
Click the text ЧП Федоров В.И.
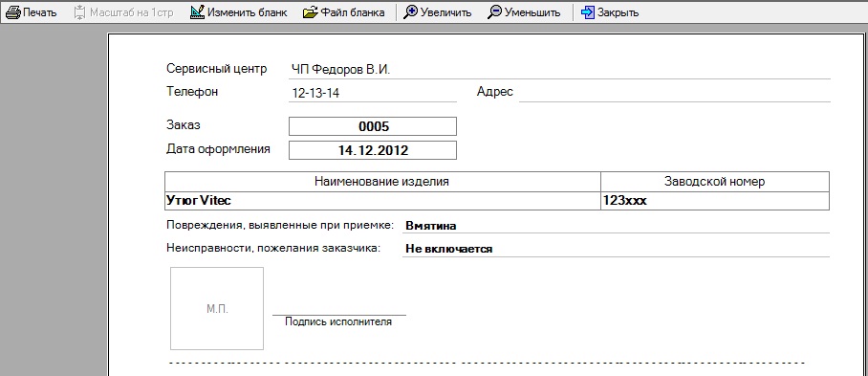341,70
